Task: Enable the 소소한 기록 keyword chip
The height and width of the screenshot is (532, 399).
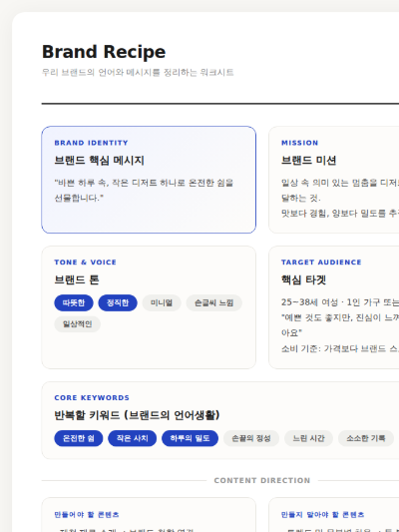Action: [x=366, y=438]
